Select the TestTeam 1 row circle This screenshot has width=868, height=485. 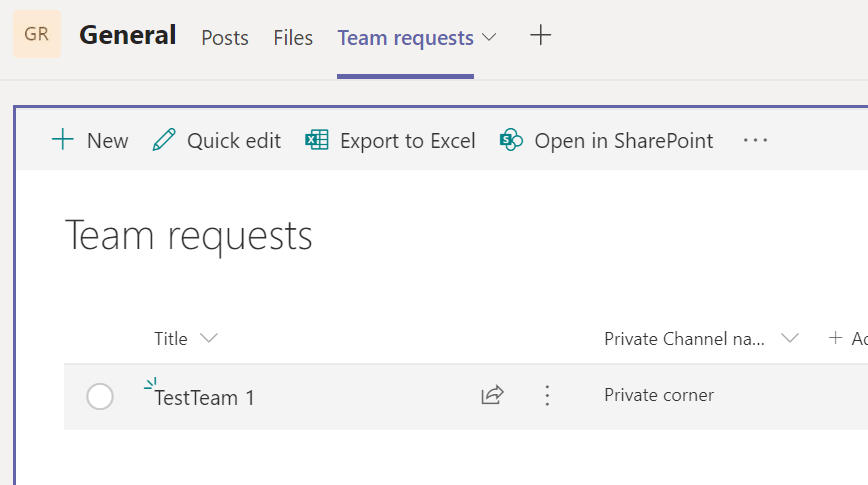pos(100,397)
